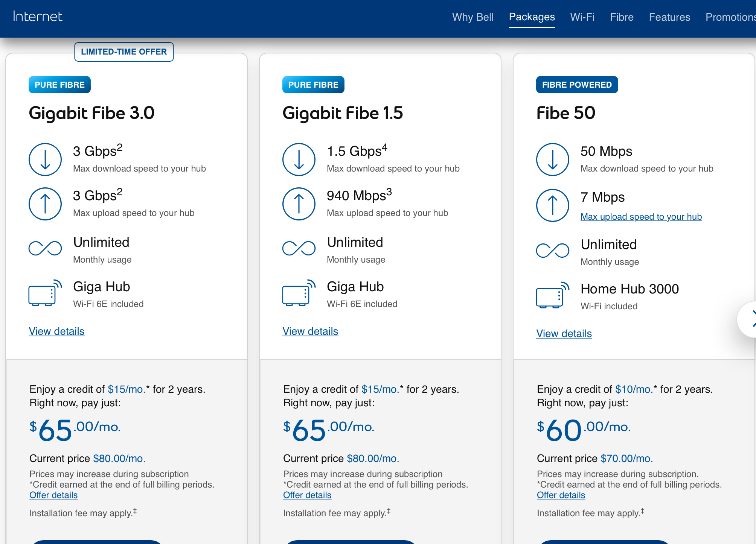Click the 1.5 Gbps download speed text
756x544 pixels.
(357, 151)
